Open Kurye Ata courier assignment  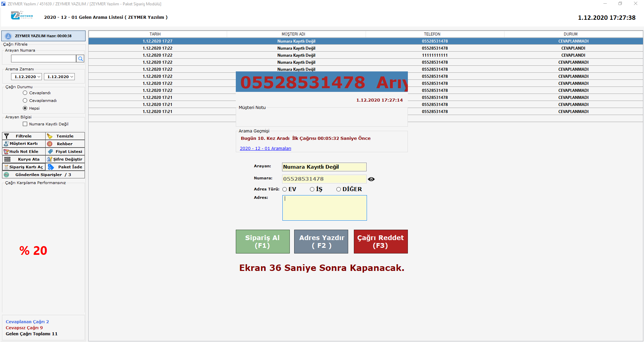(x=24, y=159)
